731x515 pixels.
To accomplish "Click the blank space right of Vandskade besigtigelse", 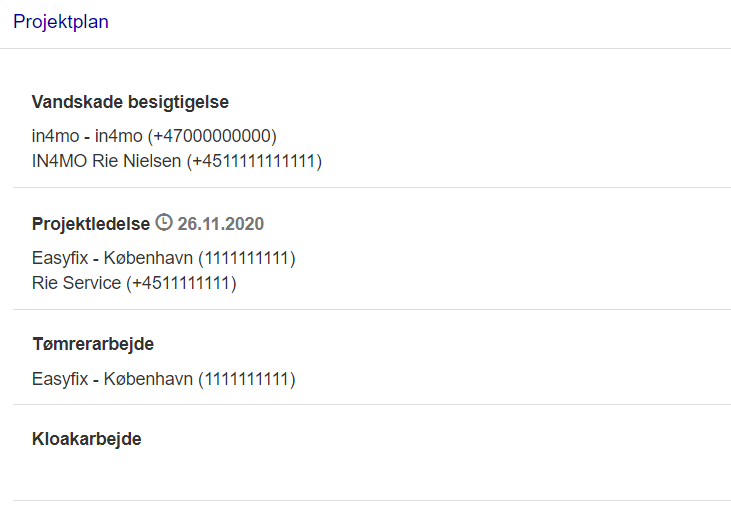I will coord(480,102).
